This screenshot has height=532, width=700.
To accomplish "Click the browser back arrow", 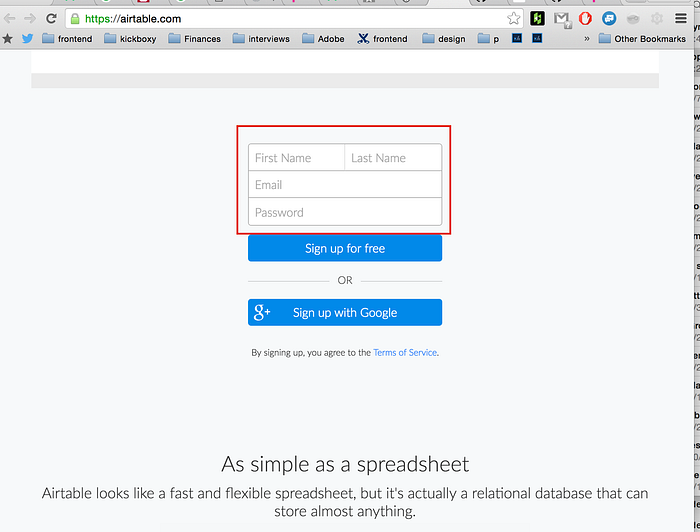I will click(9, 19).
